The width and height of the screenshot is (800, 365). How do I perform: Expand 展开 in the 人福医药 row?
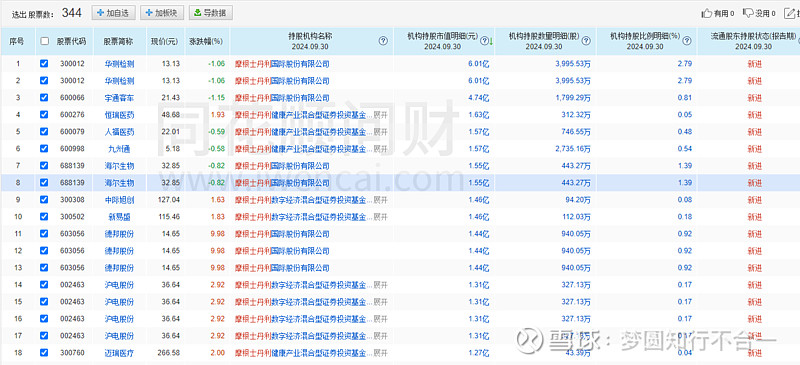coord(381,132)
